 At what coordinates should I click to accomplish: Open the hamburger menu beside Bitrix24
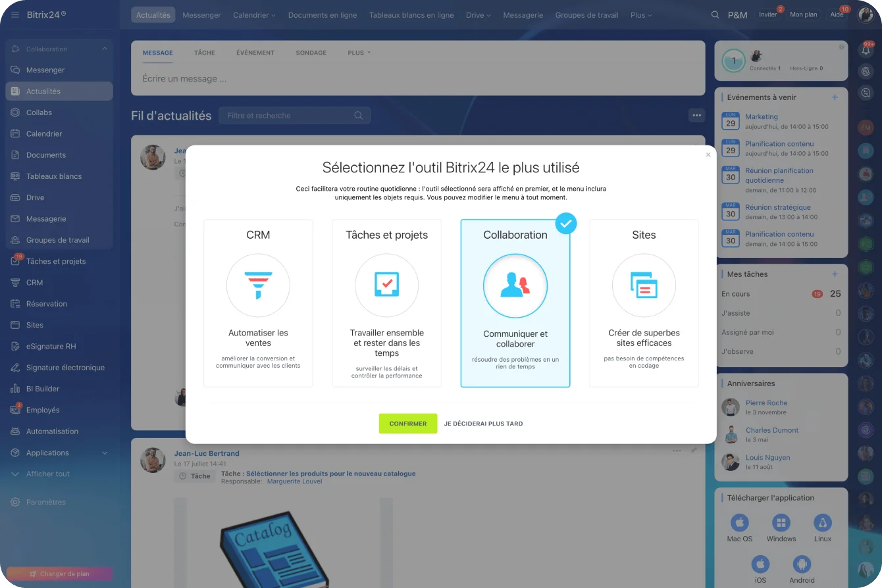(15, 14)
